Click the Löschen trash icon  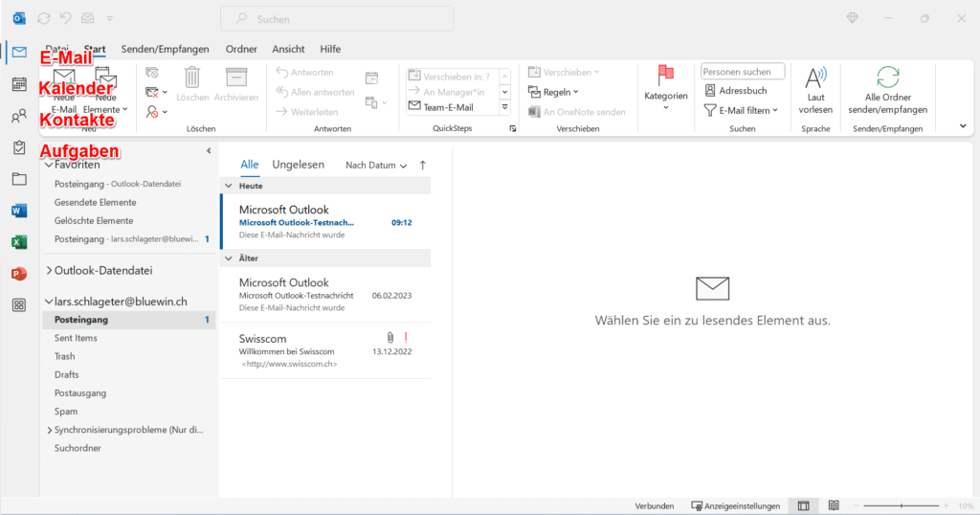click(191, 78)
